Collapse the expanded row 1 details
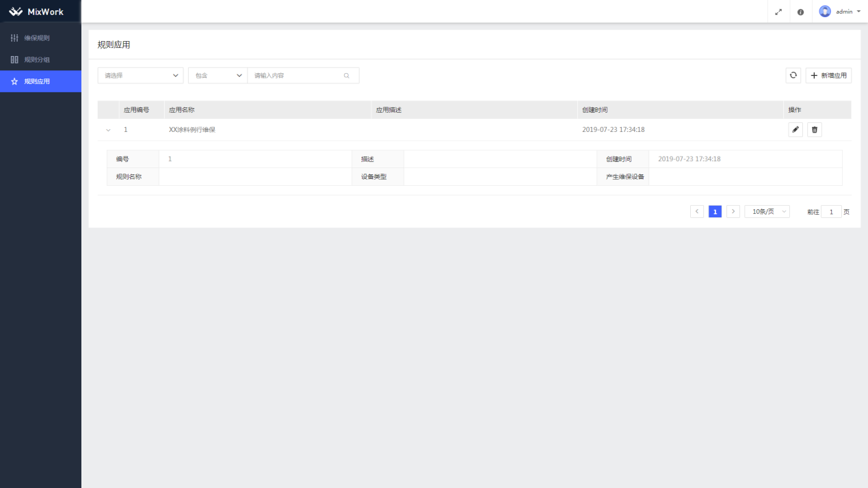Viewport: 868px width, 488px height. point(108,130)
